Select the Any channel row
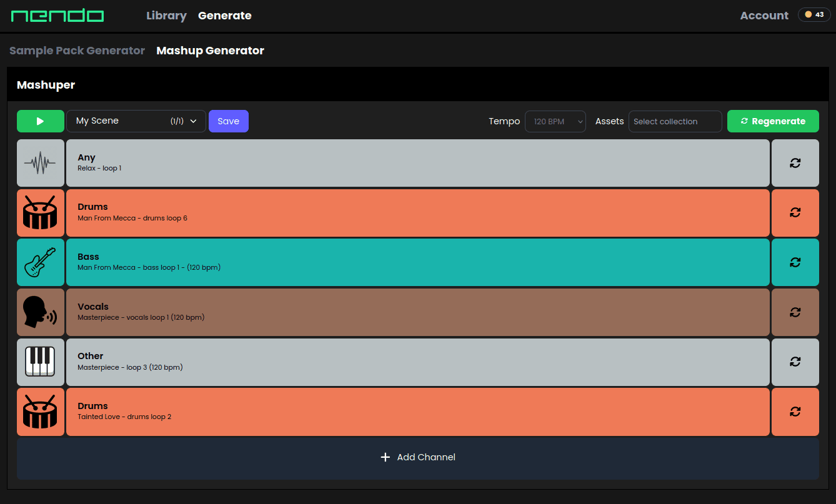836x504 pixels. [x=418, y=163]
